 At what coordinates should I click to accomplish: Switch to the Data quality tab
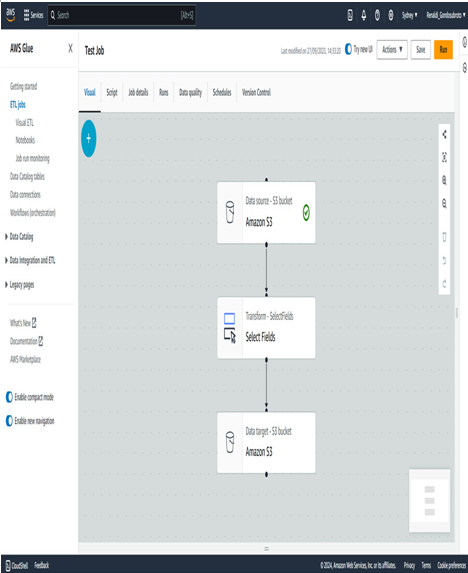[x=190, y=92]
